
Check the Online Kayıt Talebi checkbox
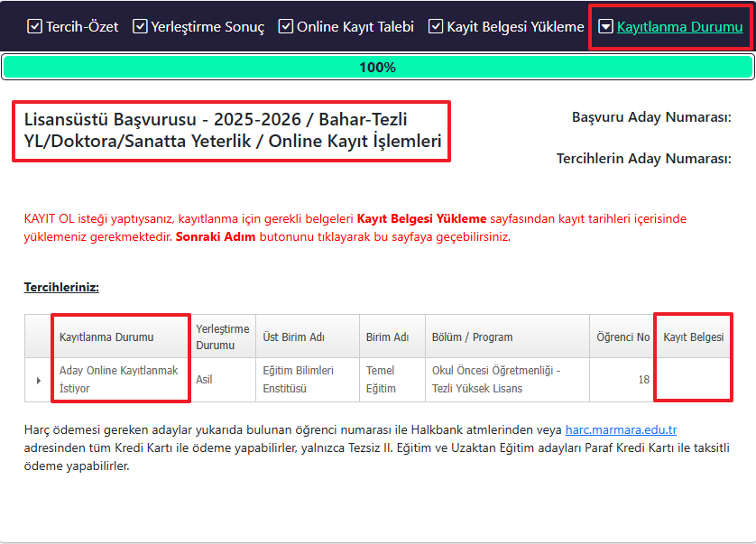coord(285,26)
